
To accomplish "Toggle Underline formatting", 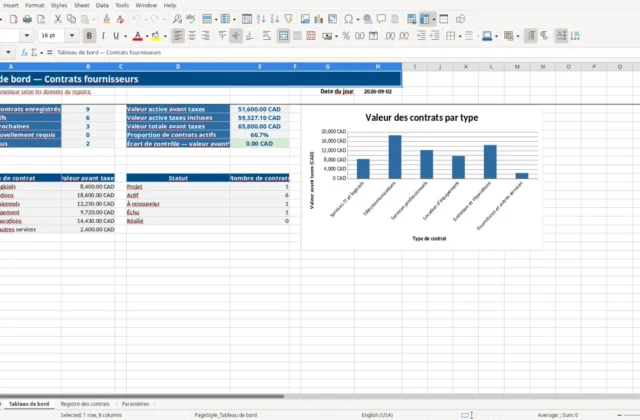I will (116, 36).
